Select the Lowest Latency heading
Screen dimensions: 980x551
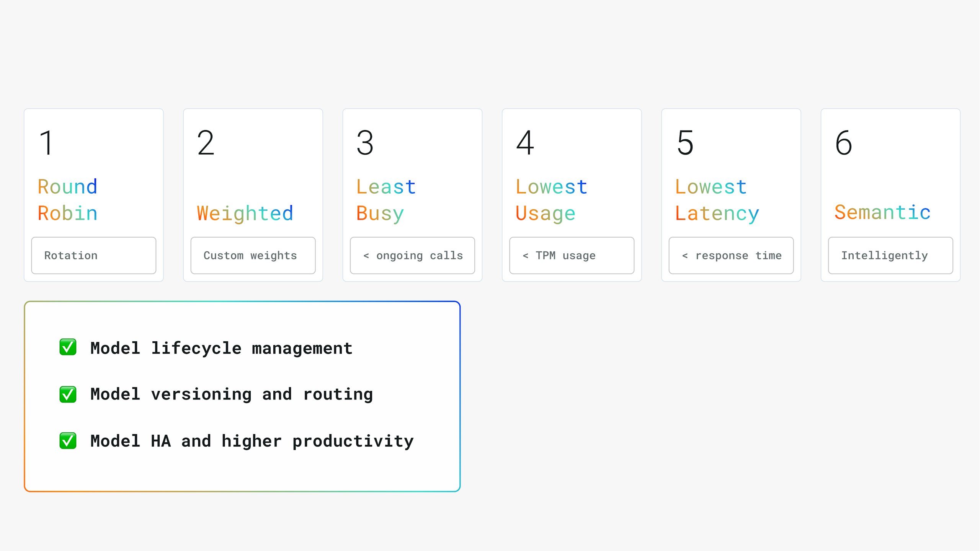716,200
